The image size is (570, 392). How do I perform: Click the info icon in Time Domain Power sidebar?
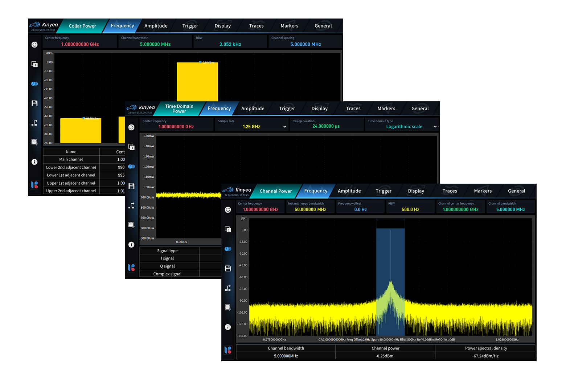pyautogui.click(x=131, y=245)
